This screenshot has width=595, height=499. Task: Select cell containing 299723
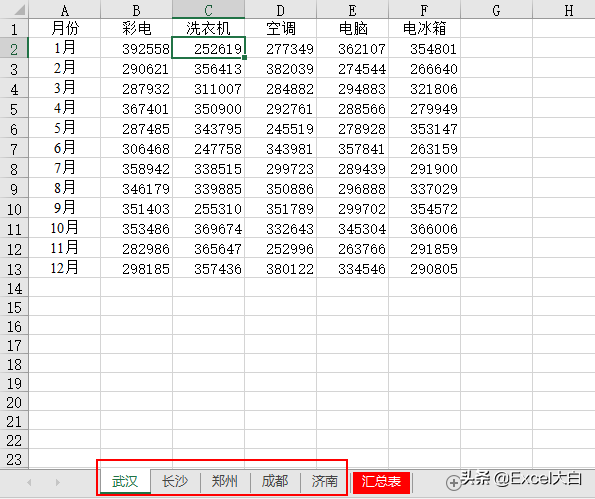point(280,168)
